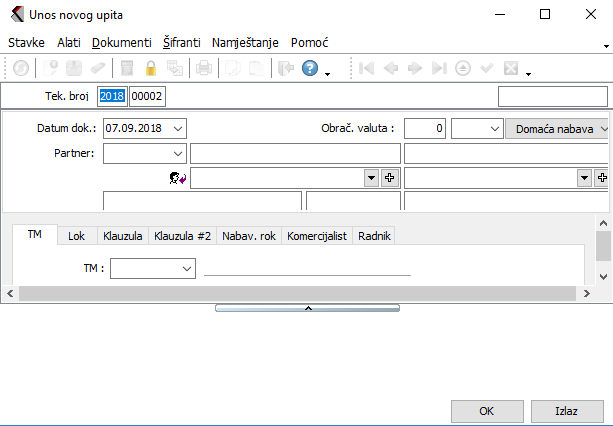Expand the TM dropdown list
The height and width of the screenshot is (426, 613).
(x=187, y=268)
